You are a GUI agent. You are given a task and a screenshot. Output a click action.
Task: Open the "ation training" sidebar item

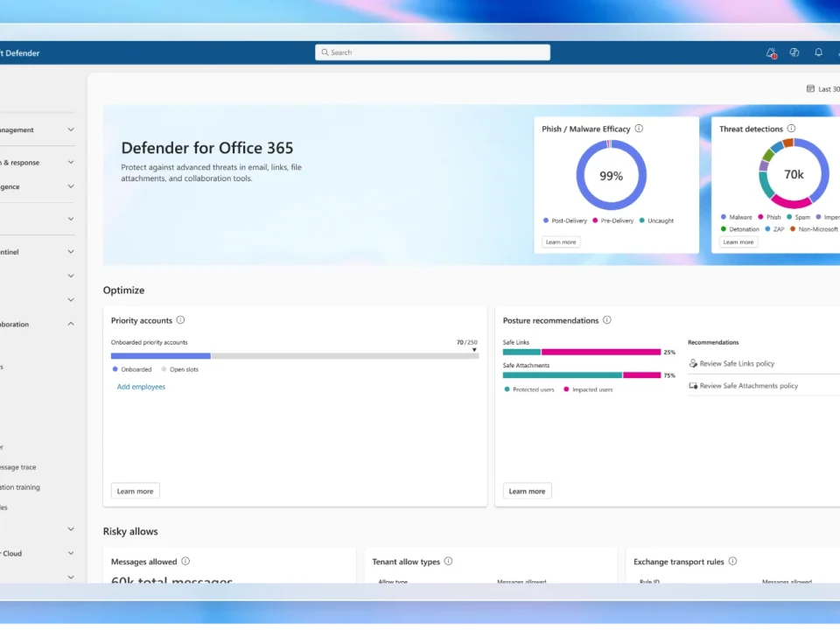[x=20, y=487]
